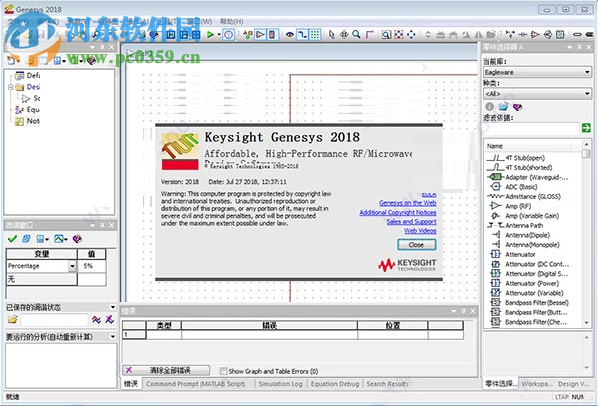Toggle the schematic symbol toolbar button
The width and height of the screenshot is (598, 406).
[260, 35]
